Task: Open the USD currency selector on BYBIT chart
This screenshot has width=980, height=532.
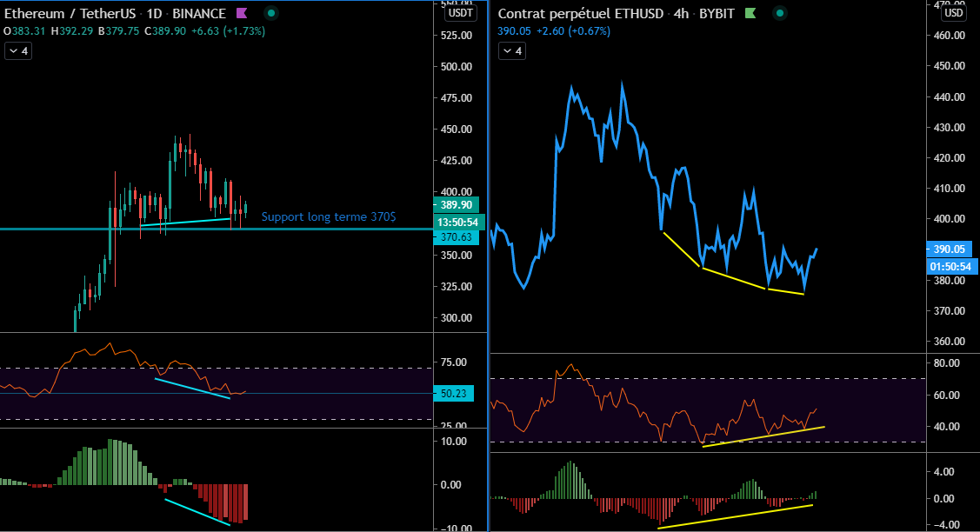Action: [x=953, y=13]
